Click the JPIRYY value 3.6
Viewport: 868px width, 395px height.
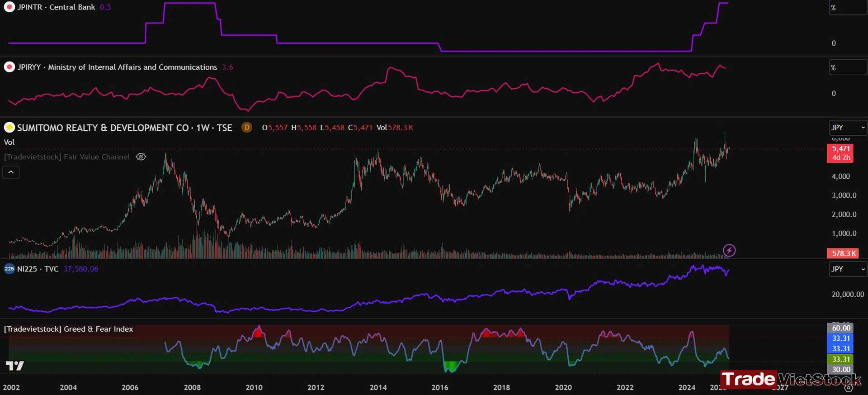[227, 67]
